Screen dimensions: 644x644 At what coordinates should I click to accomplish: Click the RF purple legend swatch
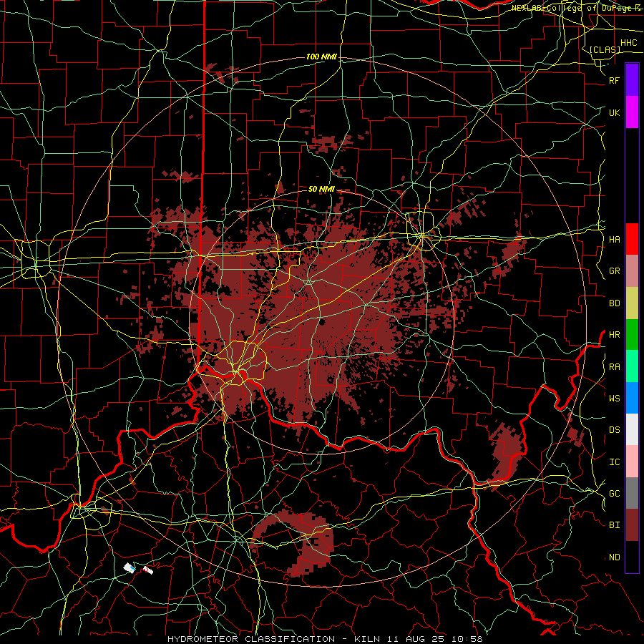point(632,80)
